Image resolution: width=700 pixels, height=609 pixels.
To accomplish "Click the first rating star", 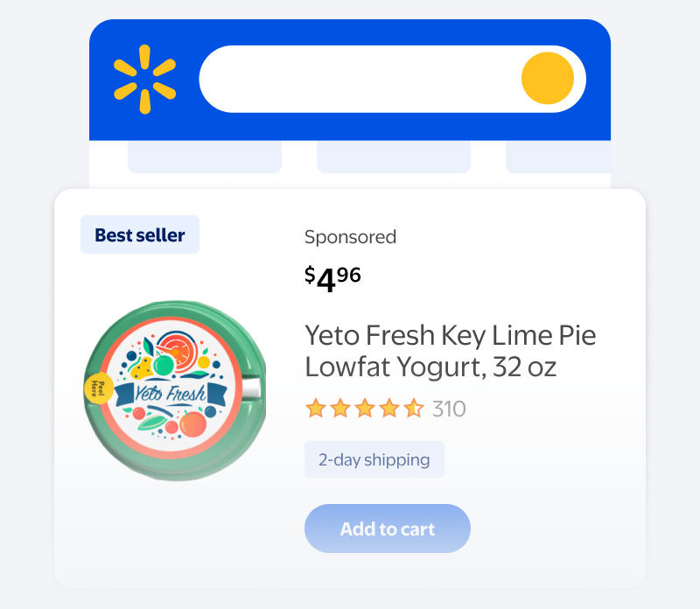I will 315,409.
